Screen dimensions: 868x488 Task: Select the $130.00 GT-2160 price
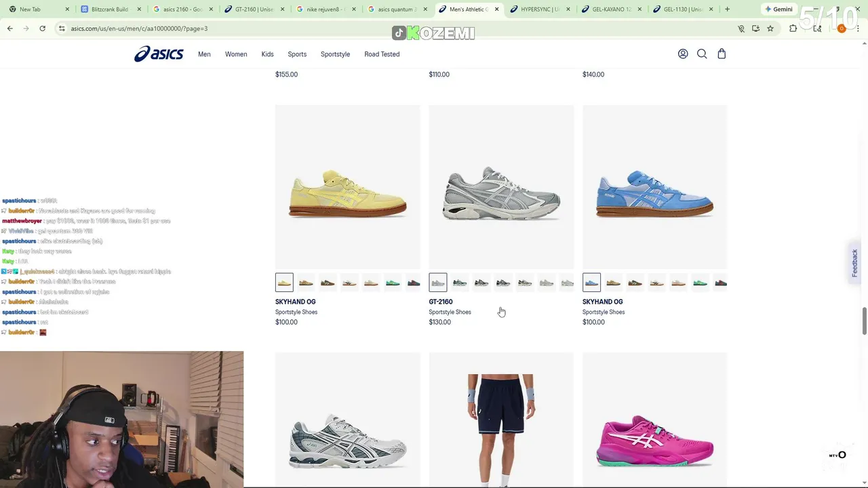pos(439,322)
